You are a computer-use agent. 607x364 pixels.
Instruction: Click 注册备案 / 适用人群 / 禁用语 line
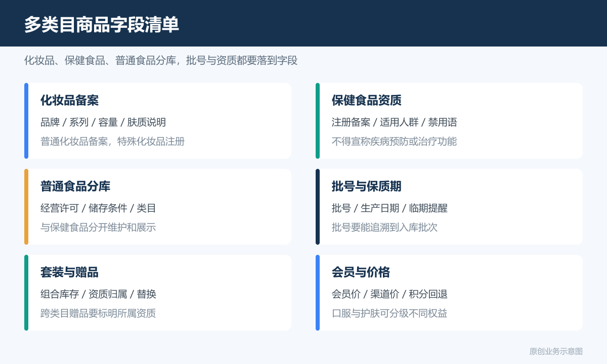point(395,122)
